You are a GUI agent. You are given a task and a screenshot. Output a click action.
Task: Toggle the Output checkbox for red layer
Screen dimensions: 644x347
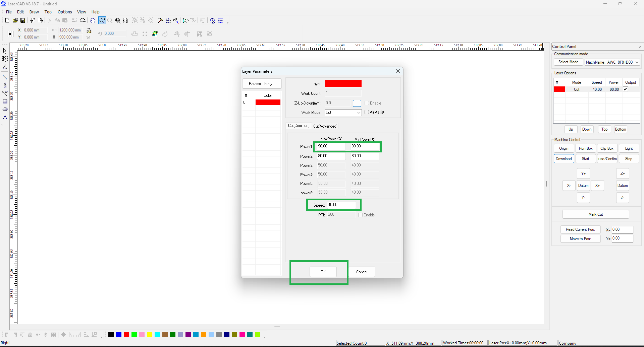pos(625,89)
